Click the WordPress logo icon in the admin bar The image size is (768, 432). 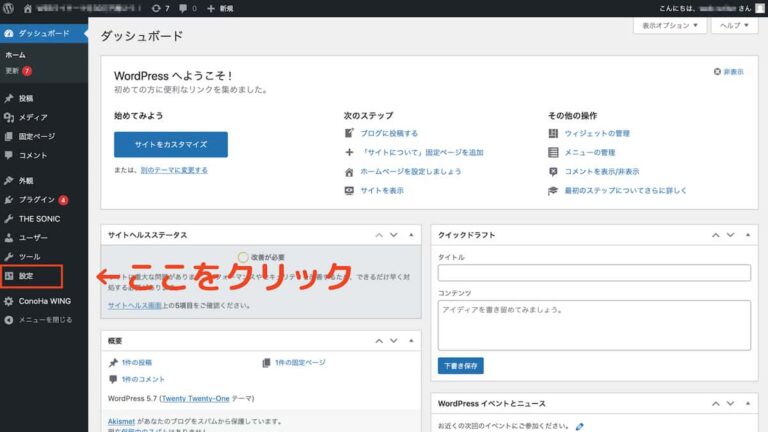[x=8, y=8]
